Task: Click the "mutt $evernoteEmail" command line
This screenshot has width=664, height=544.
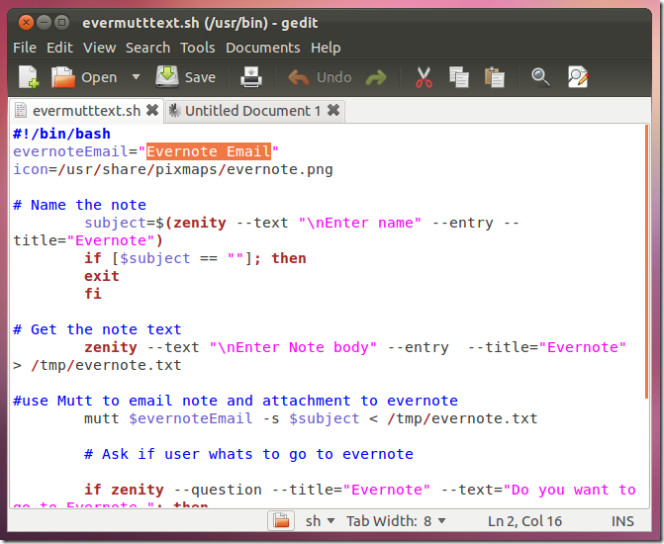Action: coord(311,419)
